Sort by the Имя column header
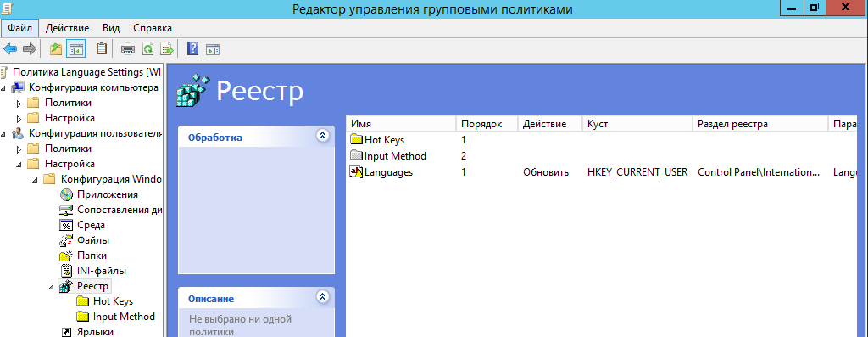This screenshot has width=868, height=337. click(x=401, y=124)
